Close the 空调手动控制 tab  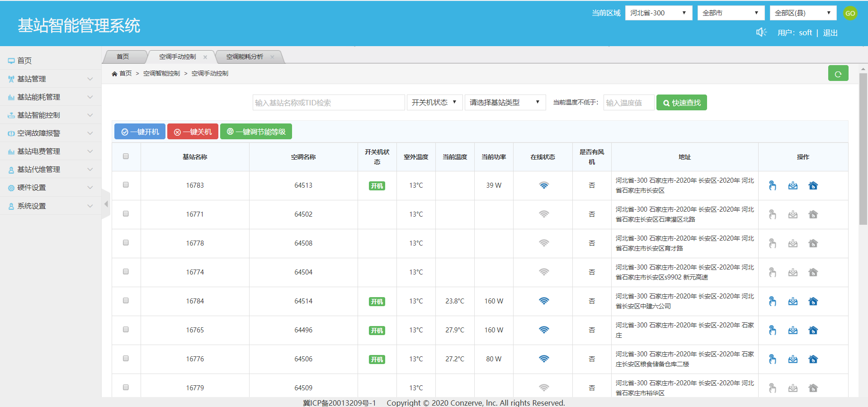(x=205, y=57)
